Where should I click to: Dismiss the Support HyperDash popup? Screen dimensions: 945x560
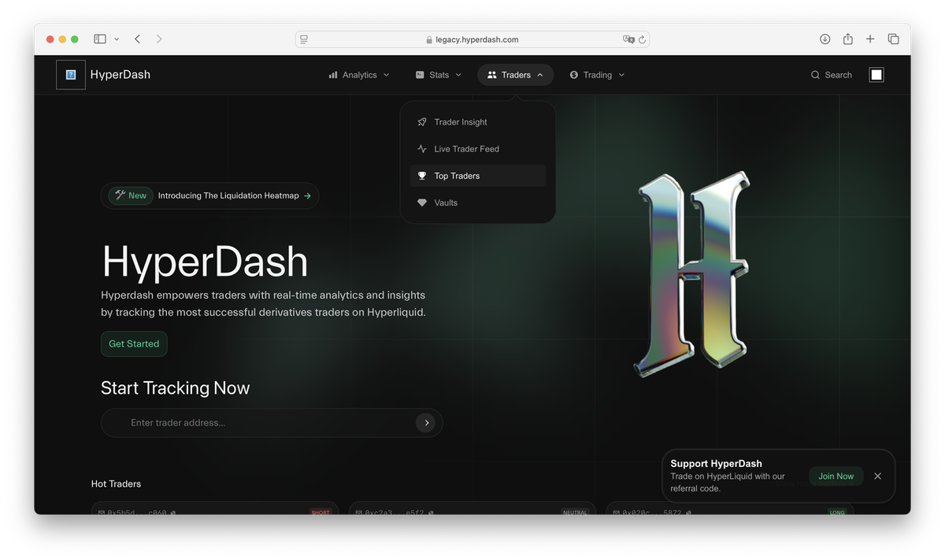point(878,476)
